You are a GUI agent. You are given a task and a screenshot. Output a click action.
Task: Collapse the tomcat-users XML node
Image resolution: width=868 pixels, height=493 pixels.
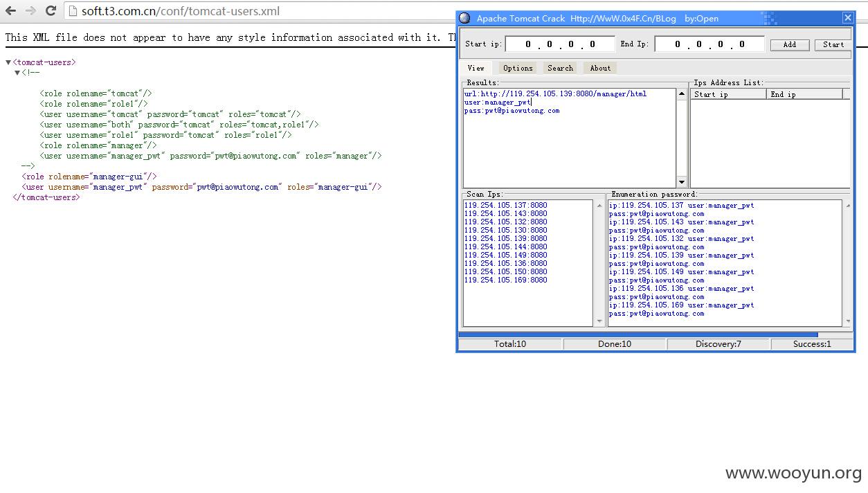(8, 62)
